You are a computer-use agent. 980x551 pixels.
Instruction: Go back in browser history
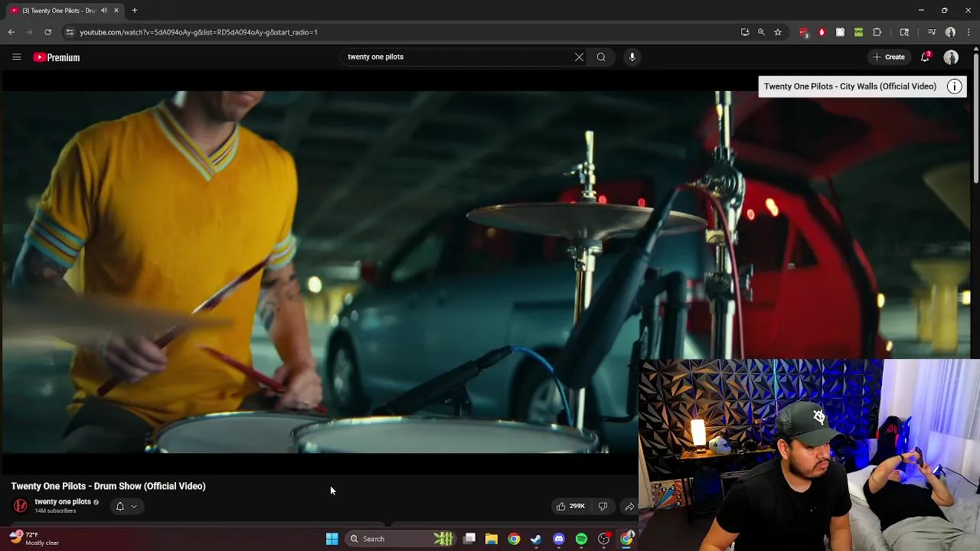(x=11, y=32)
